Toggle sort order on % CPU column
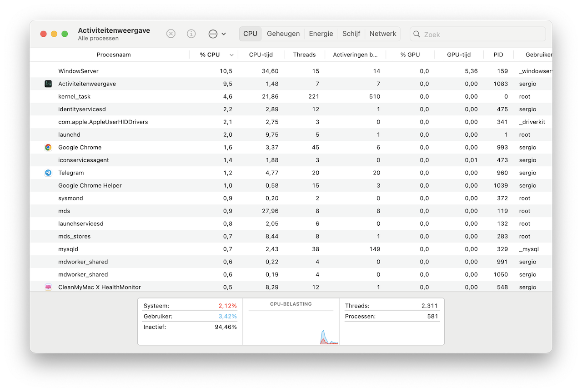Image resolution: width=582 pixels, height=392 pixels. [x=214, y=55]
